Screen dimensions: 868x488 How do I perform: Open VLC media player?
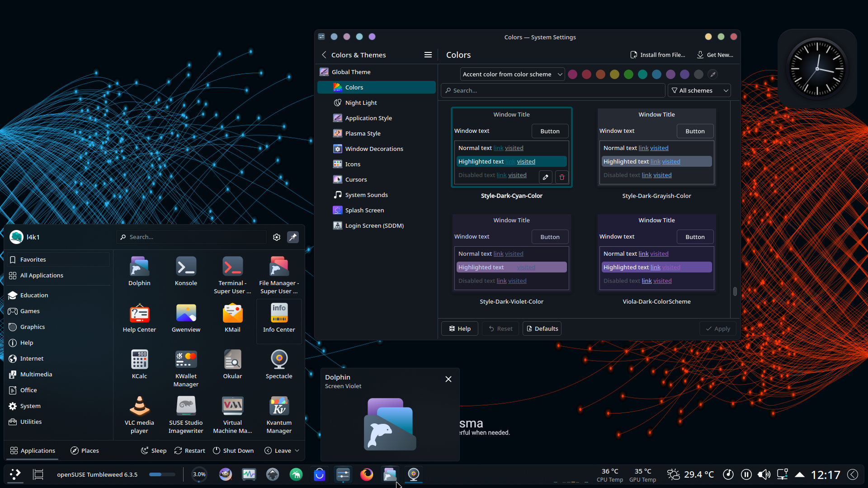pos(139,415)
